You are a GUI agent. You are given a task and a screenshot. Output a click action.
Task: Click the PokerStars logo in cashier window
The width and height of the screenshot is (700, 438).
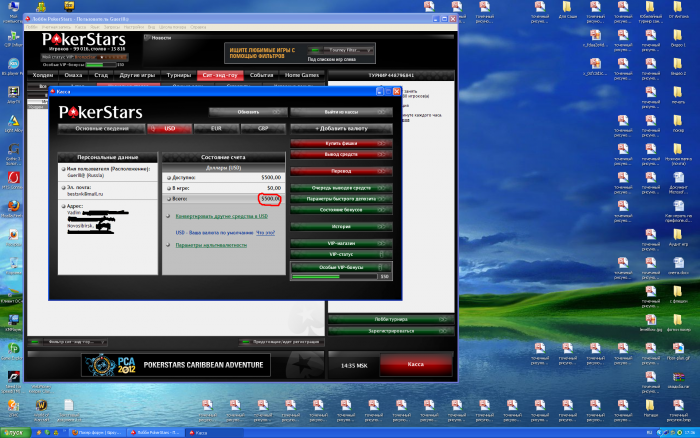pyautogui.click(x=100, y=112)
